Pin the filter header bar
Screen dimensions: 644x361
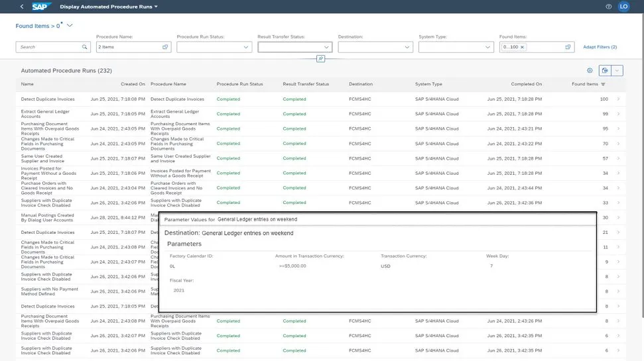coord(320,58)
